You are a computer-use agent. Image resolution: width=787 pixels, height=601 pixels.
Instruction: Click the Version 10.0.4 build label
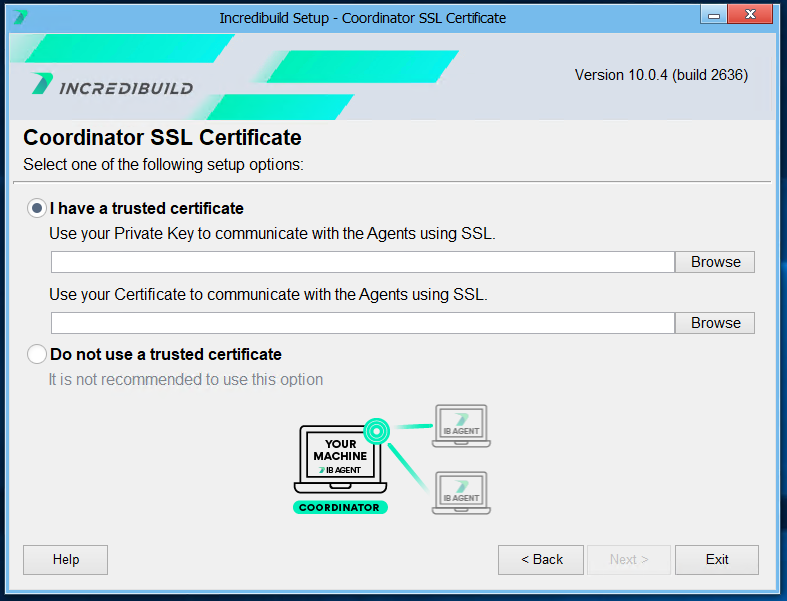[x=661, y=75]
